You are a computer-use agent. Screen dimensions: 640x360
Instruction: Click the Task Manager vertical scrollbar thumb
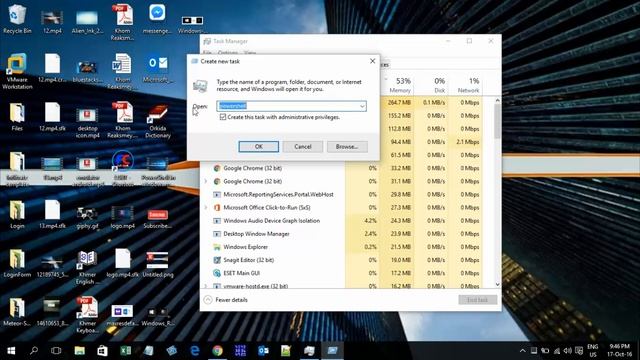497,121
